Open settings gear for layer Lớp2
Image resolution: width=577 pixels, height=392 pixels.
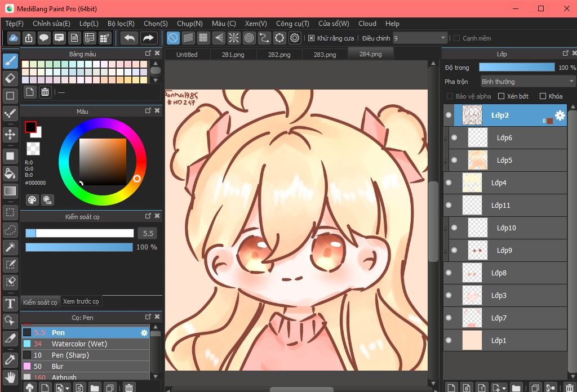tap(560, 115)
